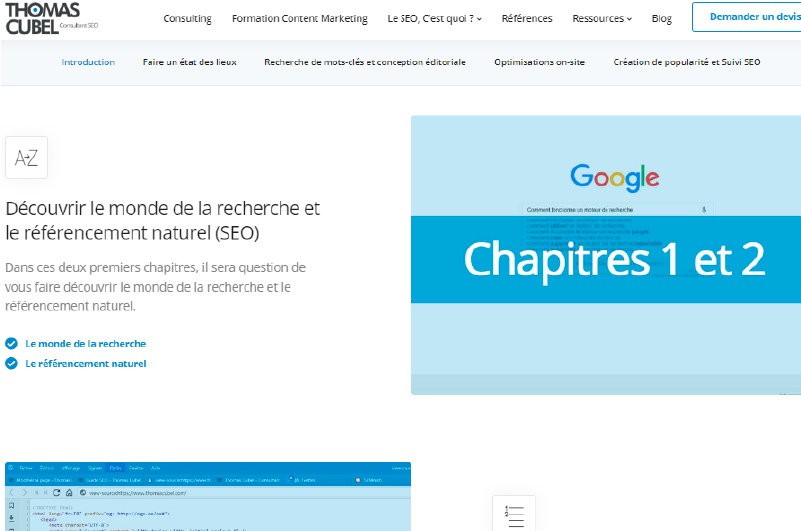Screen dimensions: 801x531
Task: Select the Optimisations on-site tab
Action: [x=539, y=62]
